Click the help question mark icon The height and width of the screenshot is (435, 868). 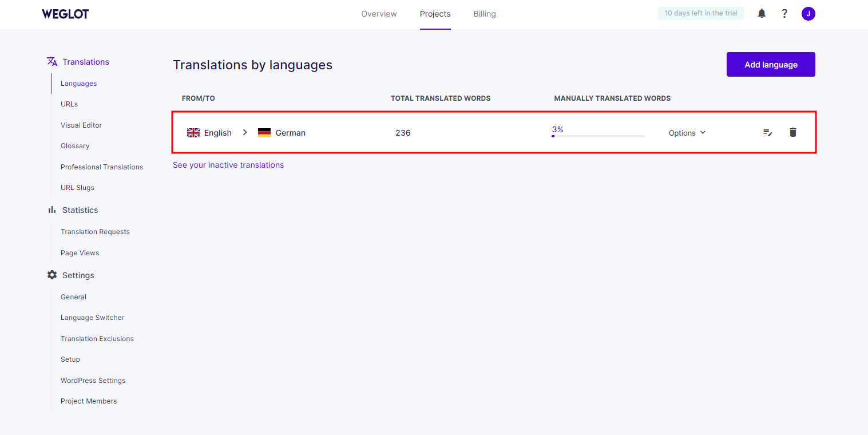tap(784, 14)
